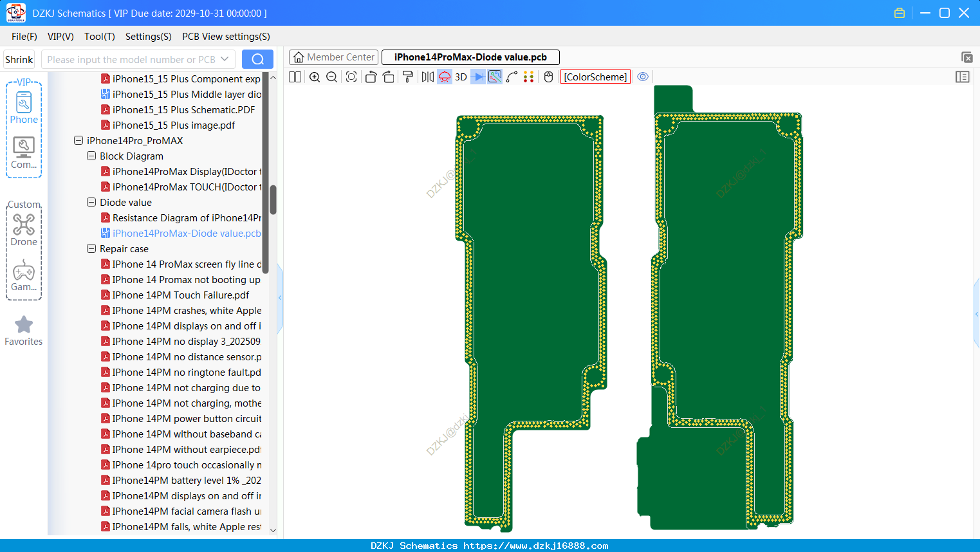Click the file tree vertical scrollbar thumb

click(273, 200)
